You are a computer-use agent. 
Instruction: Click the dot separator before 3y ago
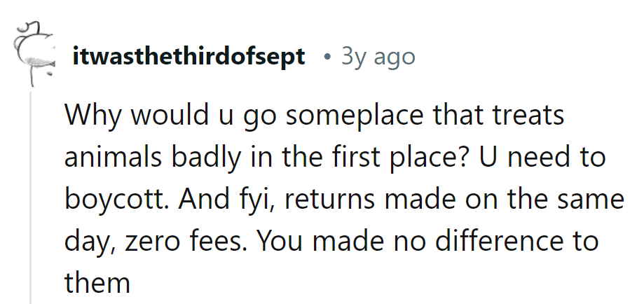tap(327, 57)
